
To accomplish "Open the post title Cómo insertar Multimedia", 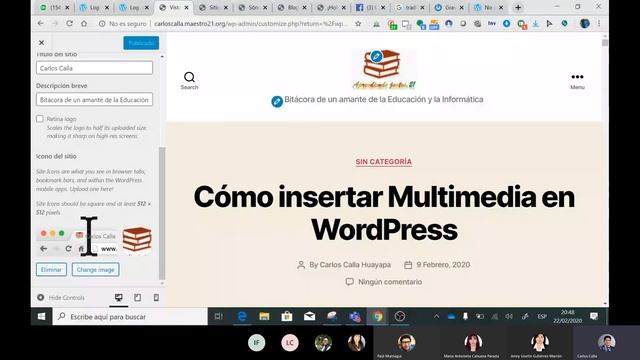I will click(384, 213).
